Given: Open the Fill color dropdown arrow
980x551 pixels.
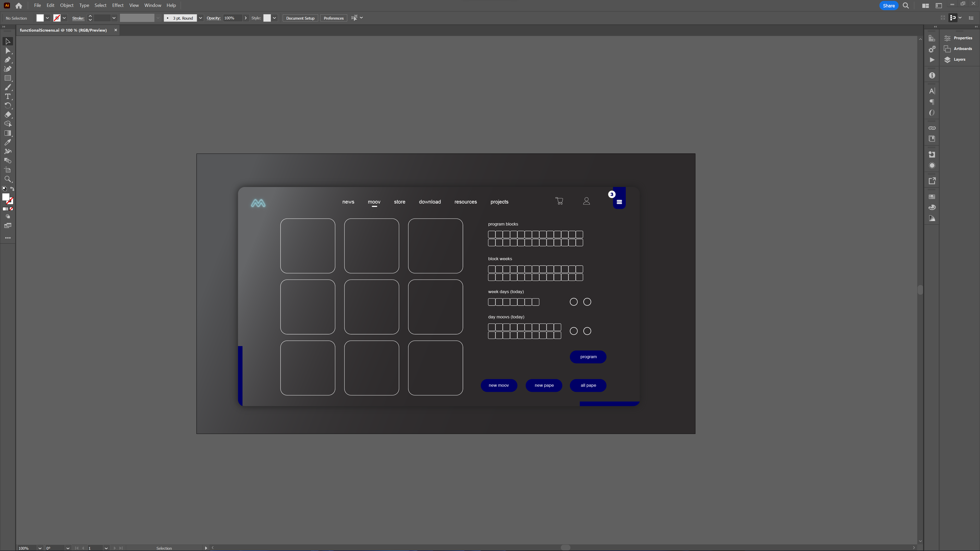Looking at the screenshot, I should [x=47, y=18].
